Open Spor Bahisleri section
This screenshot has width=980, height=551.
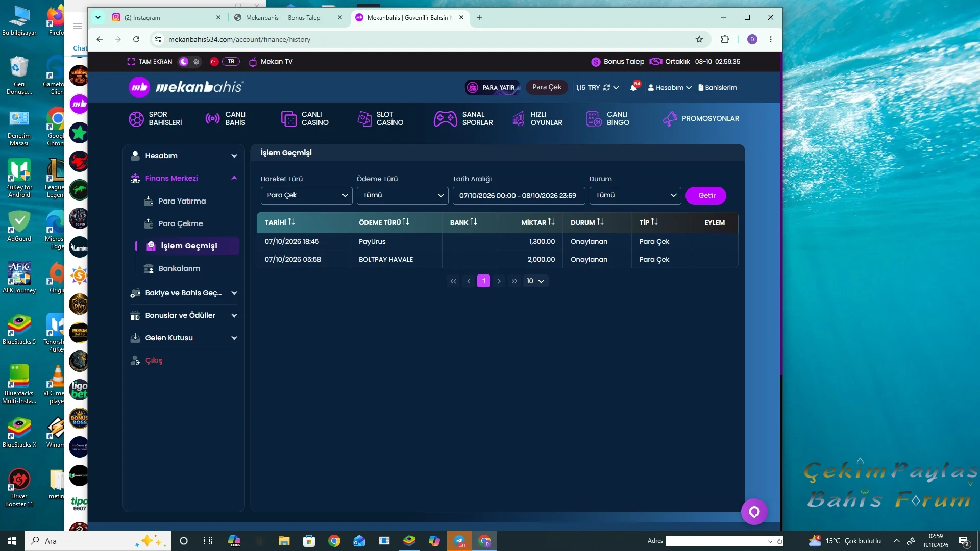[x=155, y=118]
